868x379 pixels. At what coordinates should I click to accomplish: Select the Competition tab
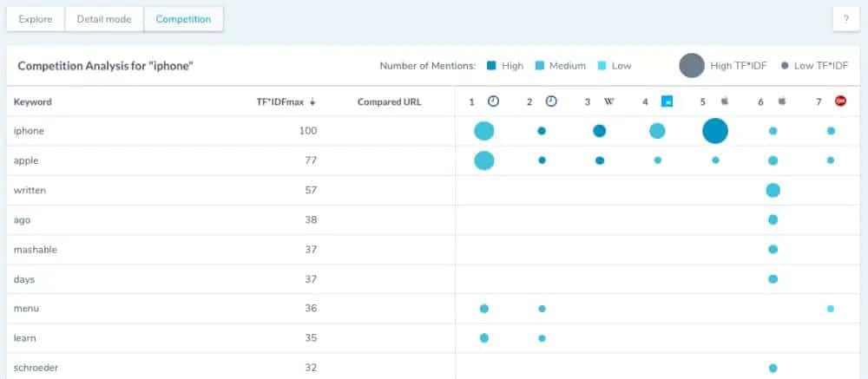[x=183, y=19]
